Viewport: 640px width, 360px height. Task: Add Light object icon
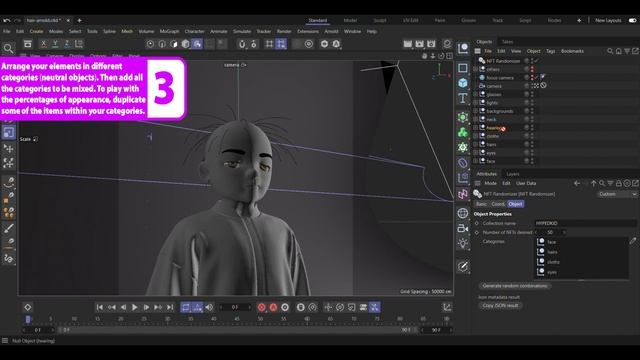[463, 243]
